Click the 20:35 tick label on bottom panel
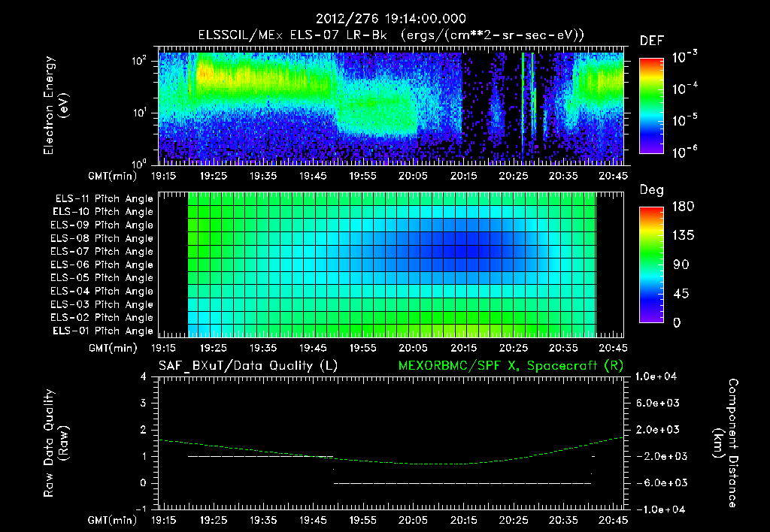The width and height of the screenshot is (770, 532). coord(563,520)
